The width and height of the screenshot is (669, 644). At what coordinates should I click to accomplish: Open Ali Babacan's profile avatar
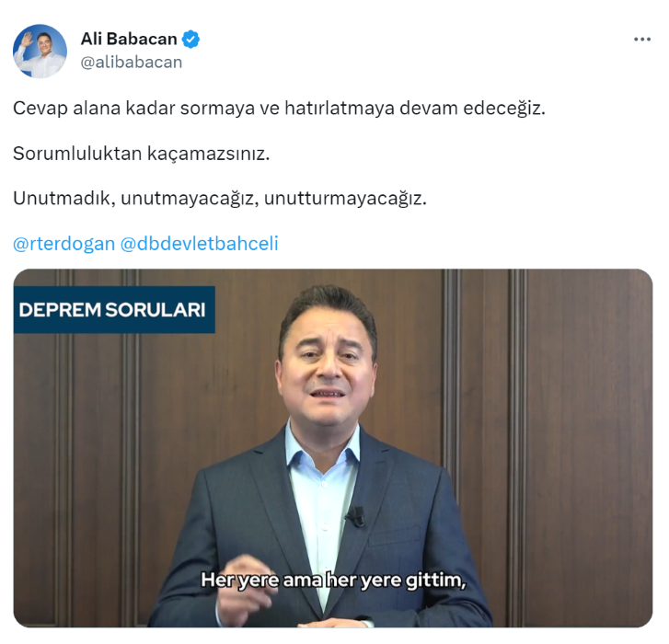pos(40,52)
